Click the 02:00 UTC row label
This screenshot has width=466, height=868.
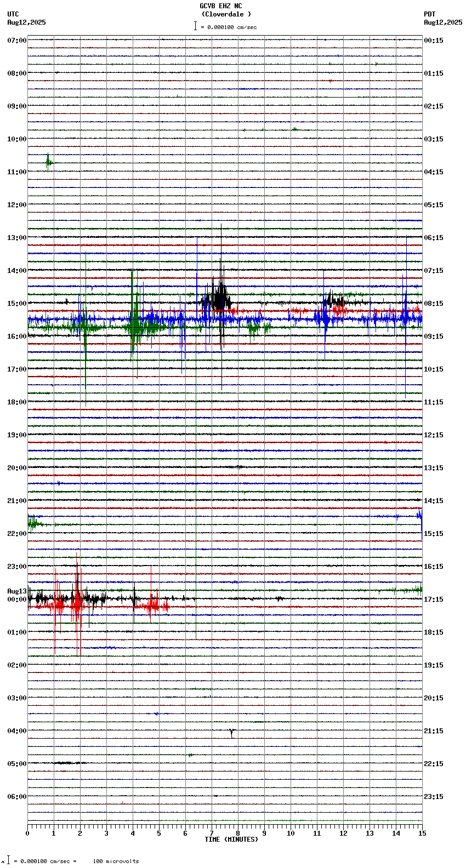[x=16, y=665]
